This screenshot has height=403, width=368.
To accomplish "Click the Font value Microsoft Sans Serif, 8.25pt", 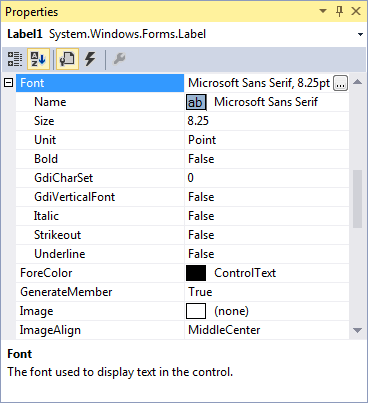I will click(259, 83).
